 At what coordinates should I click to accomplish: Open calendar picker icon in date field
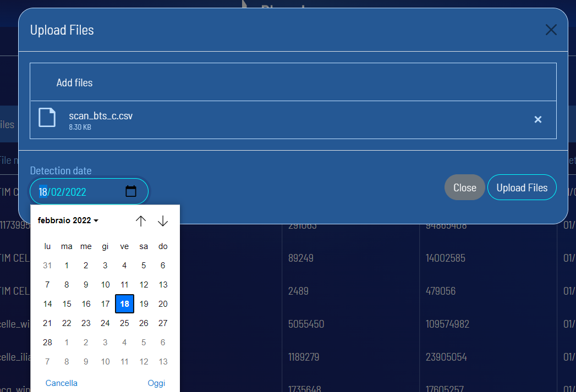point(131,191)
